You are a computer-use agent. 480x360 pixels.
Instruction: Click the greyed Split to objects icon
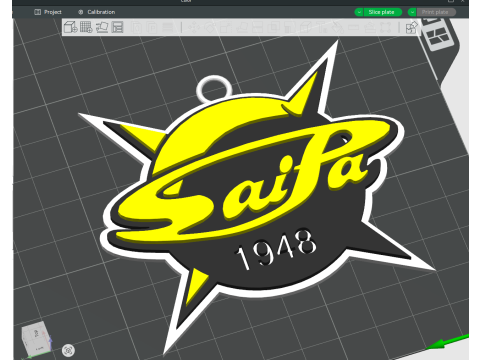coord(137,27)
